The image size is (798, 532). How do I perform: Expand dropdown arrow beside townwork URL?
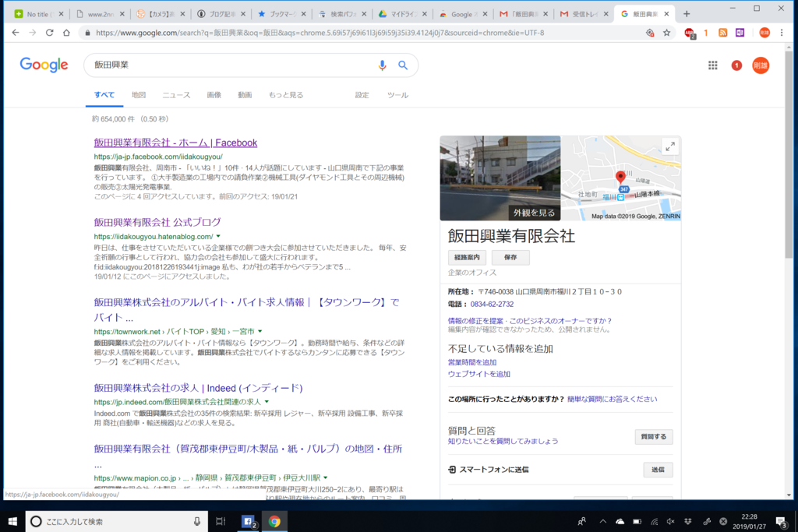coord(260,331)
